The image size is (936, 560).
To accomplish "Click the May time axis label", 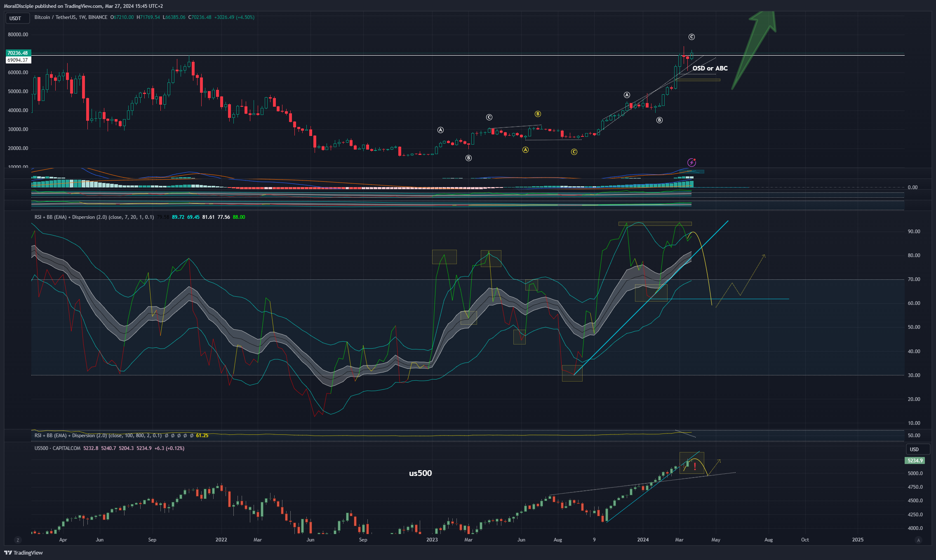I will click(716, 540).
